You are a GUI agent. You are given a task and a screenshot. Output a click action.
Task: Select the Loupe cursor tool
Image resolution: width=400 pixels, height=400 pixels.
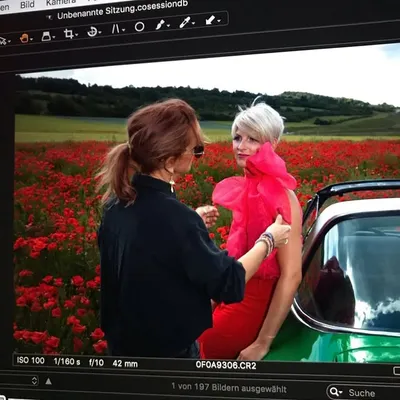point(46,36)
